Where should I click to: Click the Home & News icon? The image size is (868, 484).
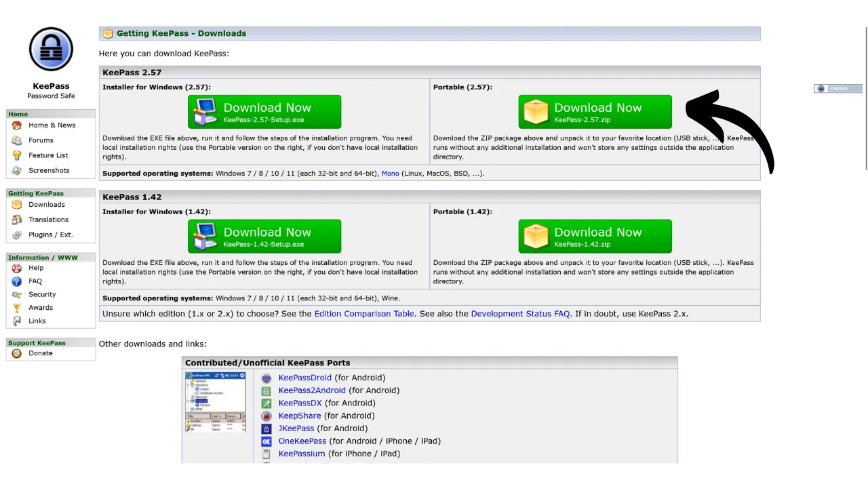tap(16, 125)
